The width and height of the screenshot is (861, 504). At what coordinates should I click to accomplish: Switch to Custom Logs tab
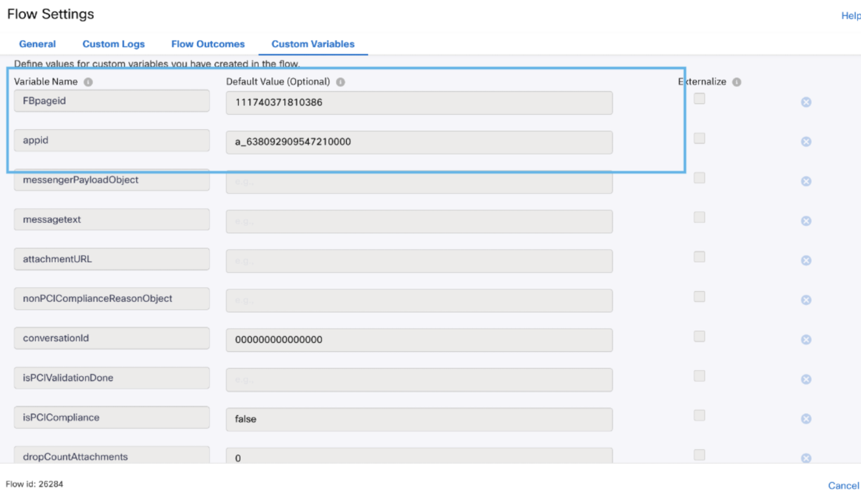(113, 44)
